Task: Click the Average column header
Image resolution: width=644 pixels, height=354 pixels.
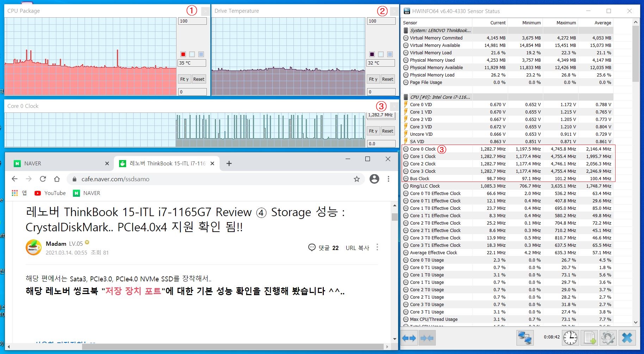Action: tap(596, 23)
